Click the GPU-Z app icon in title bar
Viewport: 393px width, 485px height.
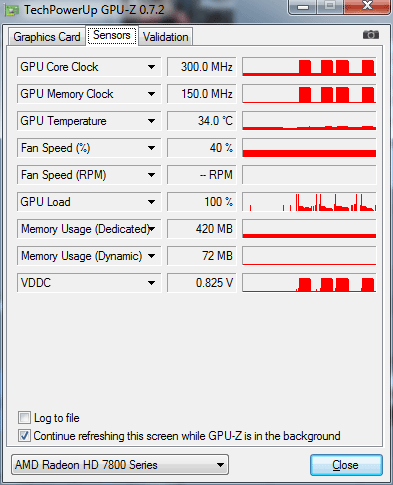pyautogui.click(x=12, y=10)
